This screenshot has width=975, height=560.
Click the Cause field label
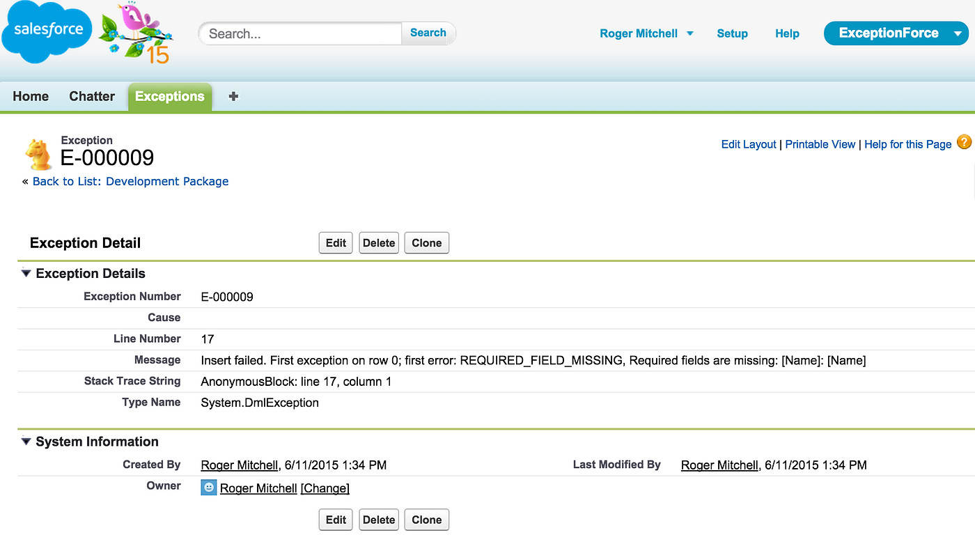(164, 318)
